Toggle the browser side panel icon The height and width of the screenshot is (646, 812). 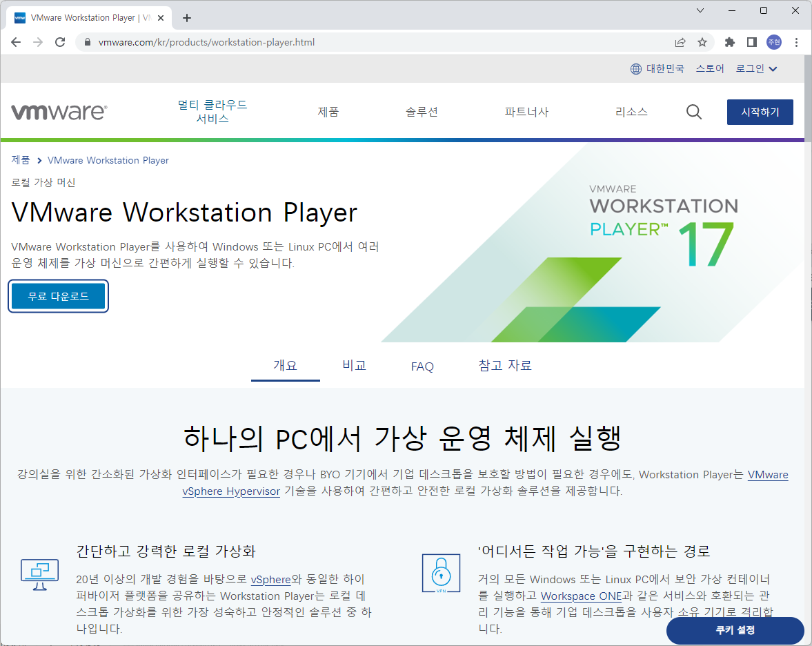(752, 43)
